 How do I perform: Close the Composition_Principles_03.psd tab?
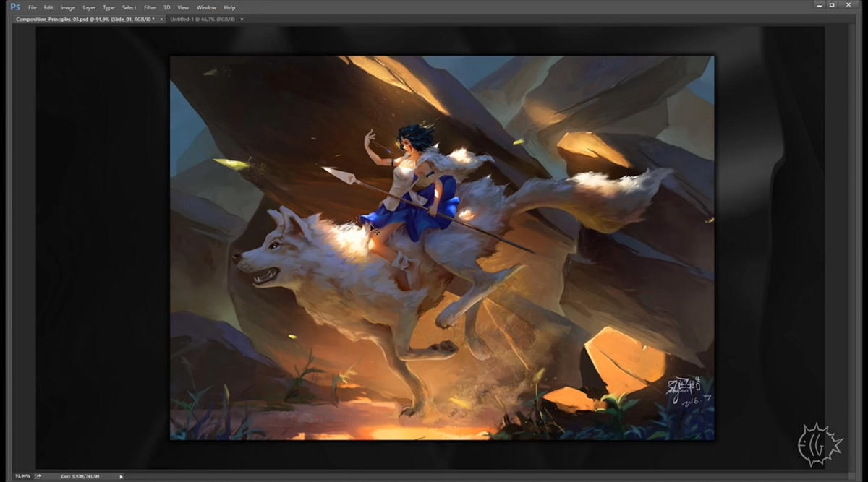(x=161, y=19)
